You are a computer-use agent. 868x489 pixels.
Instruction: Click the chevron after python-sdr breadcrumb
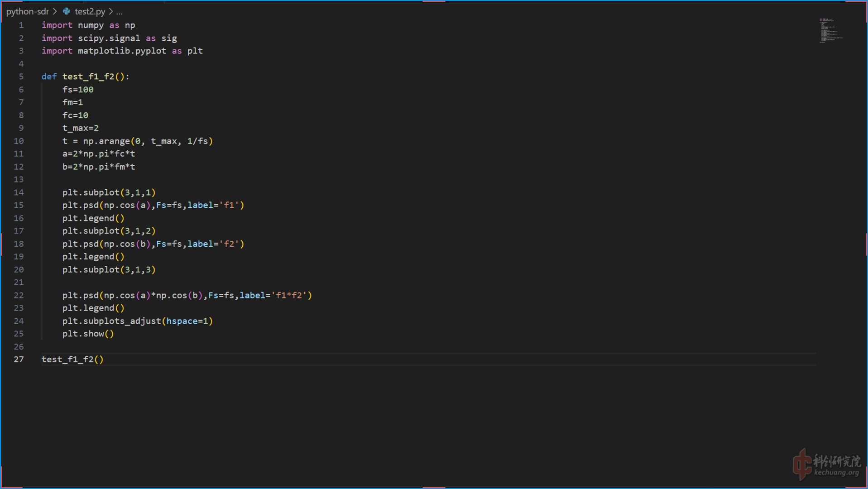[55, 11]
